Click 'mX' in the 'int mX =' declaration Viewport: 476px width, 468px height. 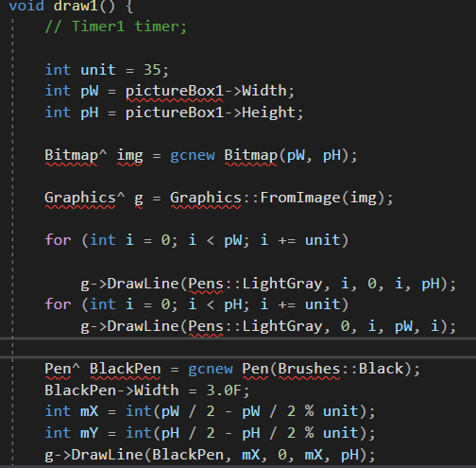pyautogui.click(x=90, y=411)
